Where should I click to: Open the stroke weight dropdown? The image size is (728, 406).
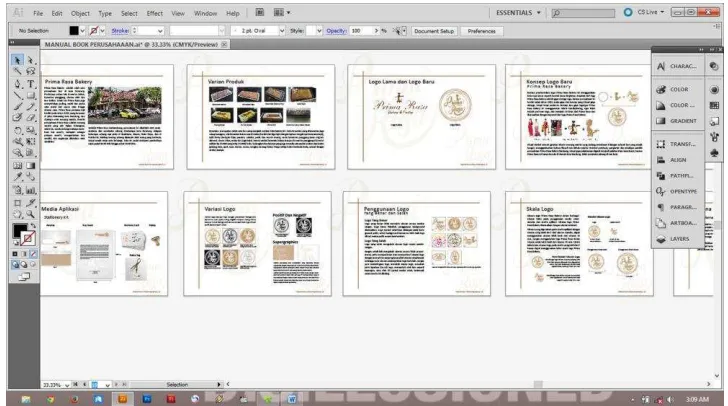(160, 31)
